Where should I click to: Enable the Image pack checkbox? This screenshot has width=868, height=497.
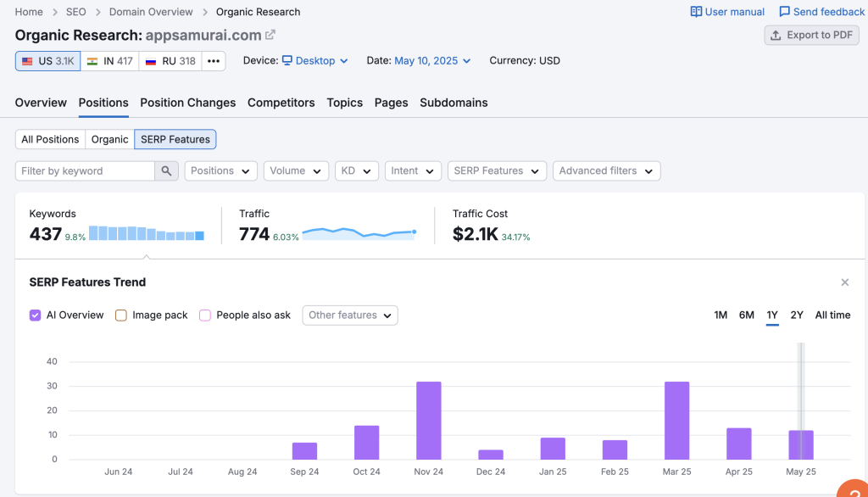click(x=121, y=316)
